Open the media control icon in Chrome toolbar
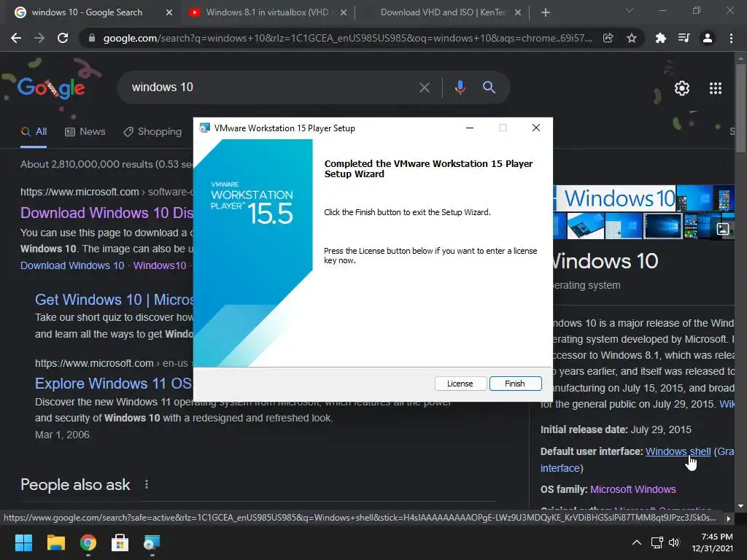This screenshot has height=560, width=747. [684, 38]
